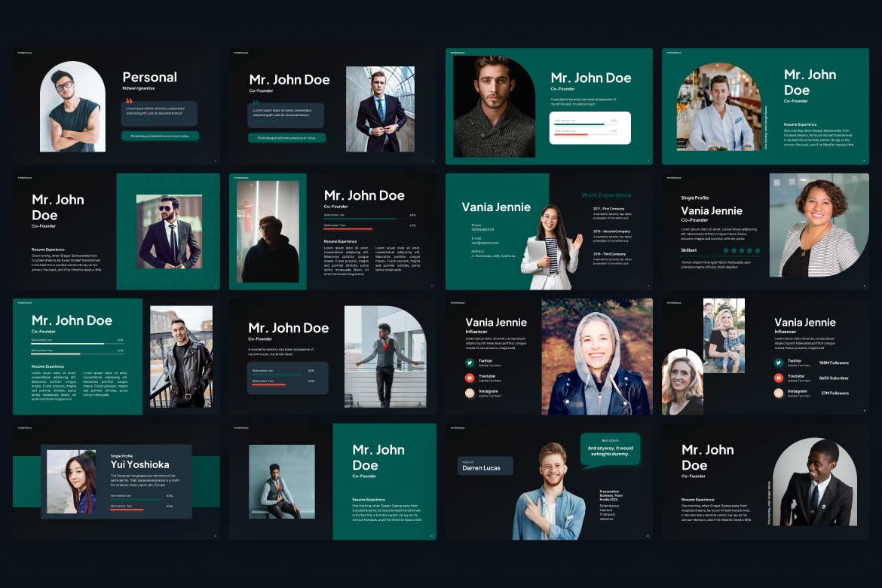Click Youtube icon beside hooded woman photo
The image size is (882, 588).
(470, 378)
